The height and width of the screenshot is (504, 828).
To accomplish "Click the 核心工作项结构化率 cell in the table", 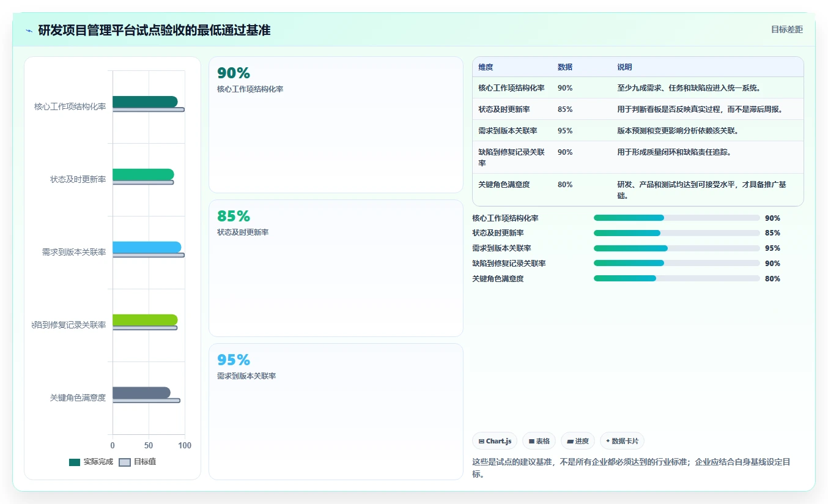I will (x=511, y=87).
